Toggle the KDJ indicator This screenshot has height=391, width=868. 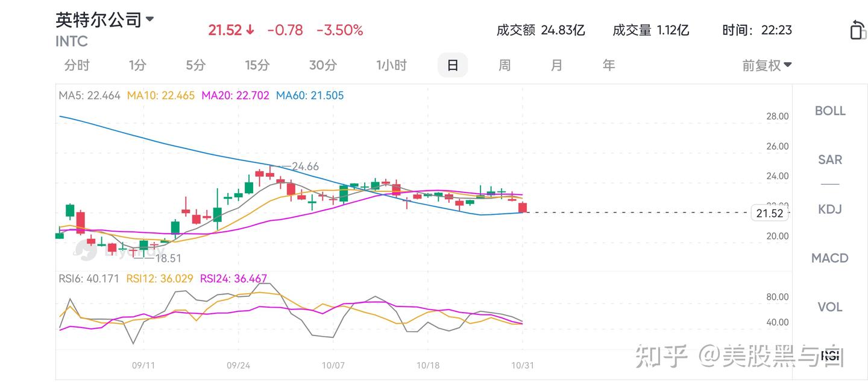click(x=830, y=209)
